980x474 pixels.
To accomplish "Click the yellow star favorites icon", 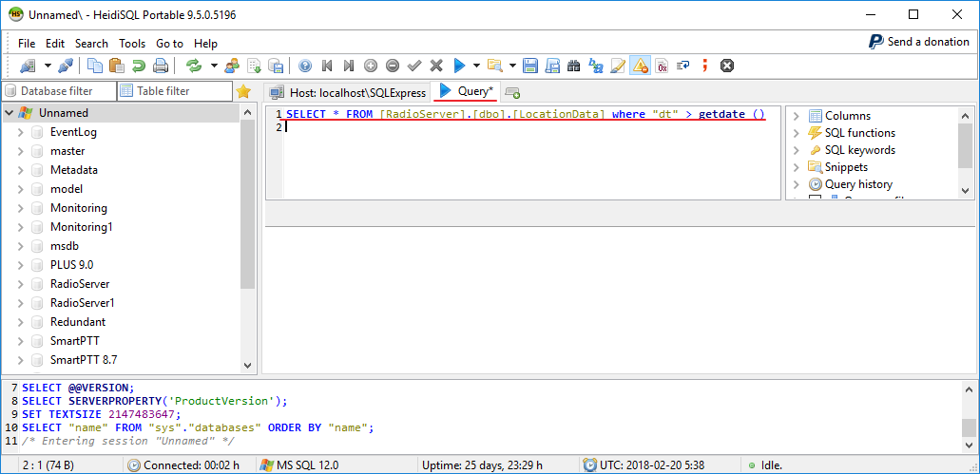I will 243,92.
